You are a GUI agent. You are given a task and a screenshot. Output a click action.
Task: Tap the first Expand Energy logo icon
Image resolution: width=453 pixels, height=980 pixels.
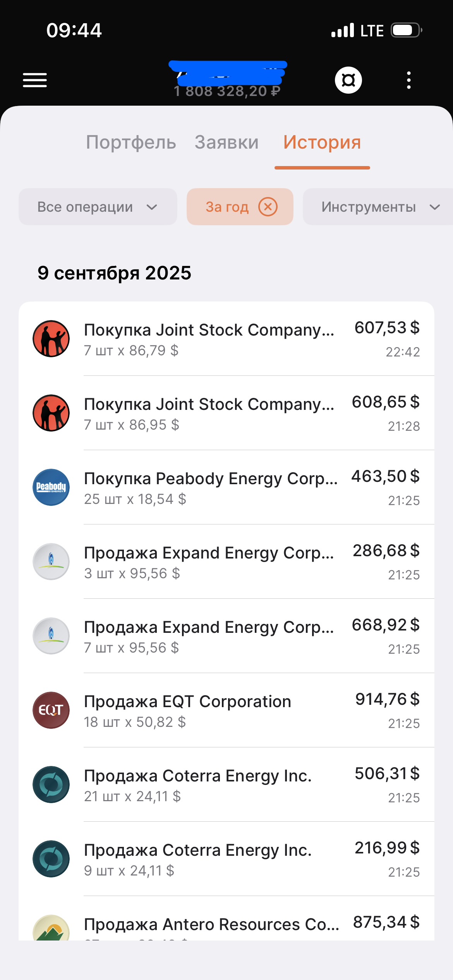(x=51, y=562)
